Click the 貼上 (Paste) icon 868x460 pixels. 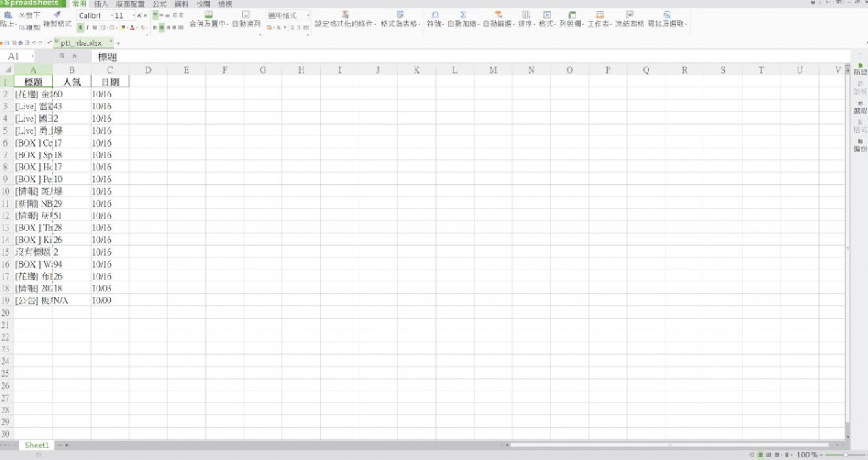(x=7, y=15)
